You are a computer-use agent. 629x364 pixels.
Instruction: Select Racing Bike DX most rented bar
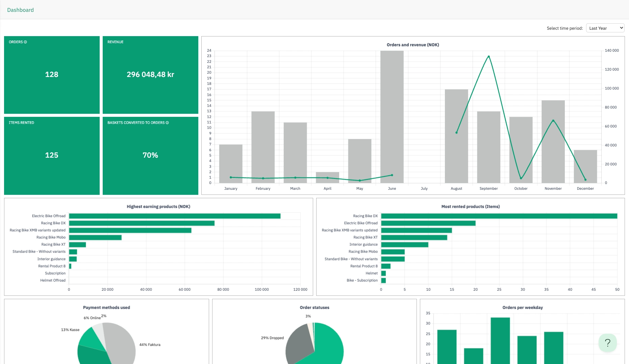coord(499,216)
